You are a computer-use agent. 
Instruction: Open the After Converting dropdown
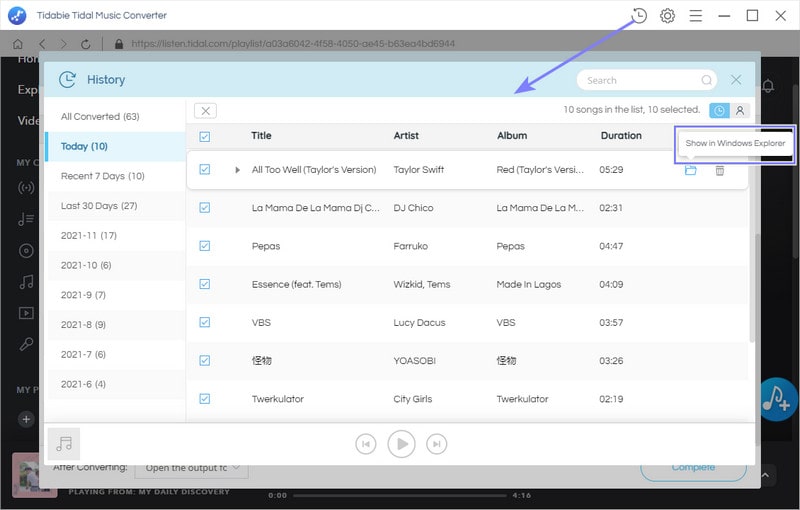[192, 467]
